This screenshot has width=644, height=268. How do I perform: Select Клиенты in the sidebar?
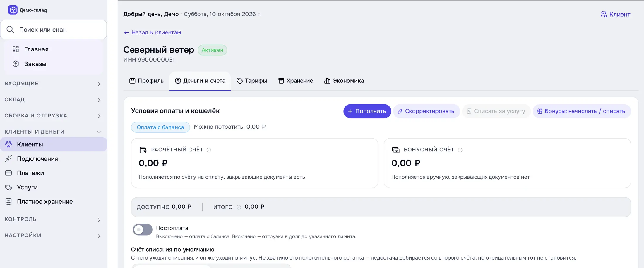click(54, 144)
